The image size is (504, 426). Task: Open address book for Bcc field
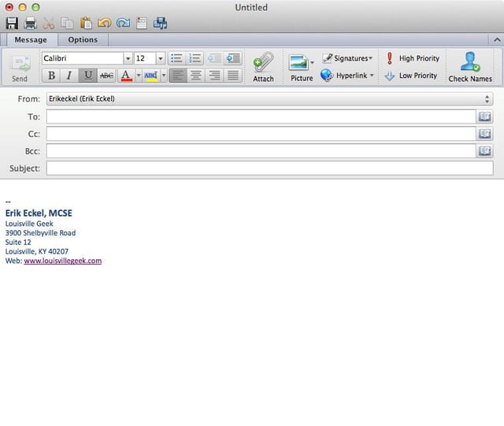(x=484, y=150)
